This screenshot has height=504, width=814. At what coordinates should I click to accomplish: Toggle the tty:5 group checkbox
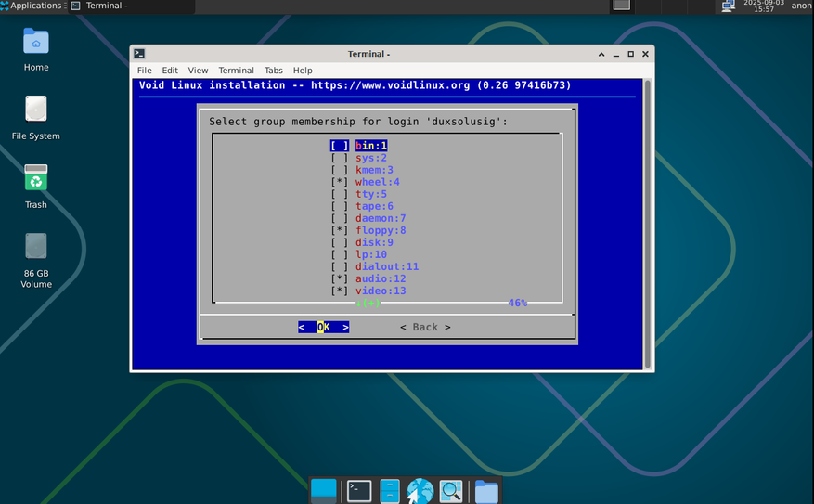tap(340, 194)
